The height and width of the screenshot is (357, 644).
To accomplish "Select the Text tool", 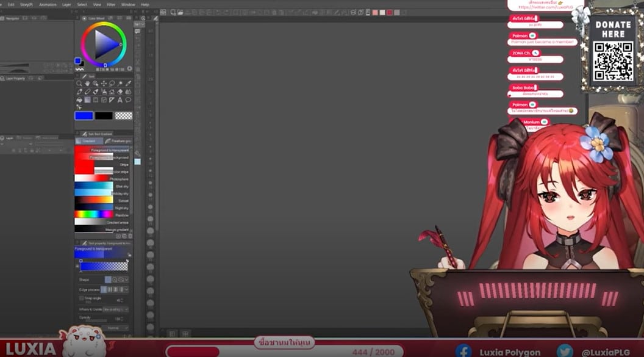I will pos(120,100).
